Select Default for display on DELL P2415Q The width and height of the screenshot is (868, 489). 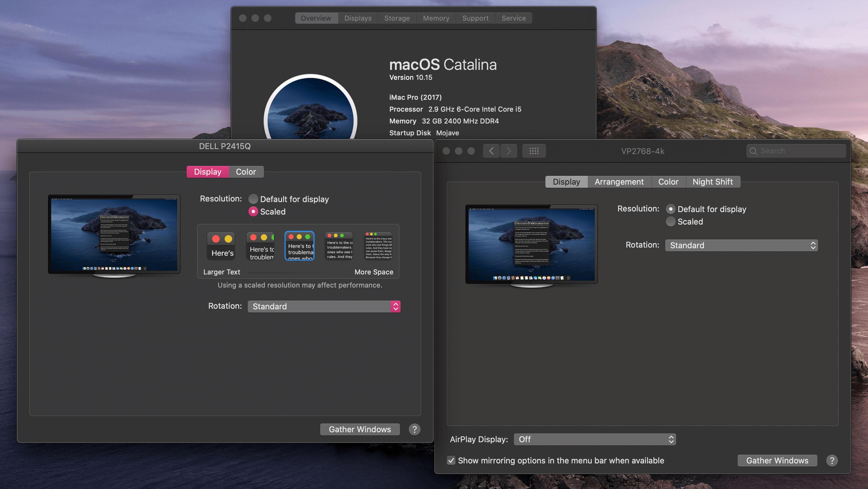tap(253, 199)
